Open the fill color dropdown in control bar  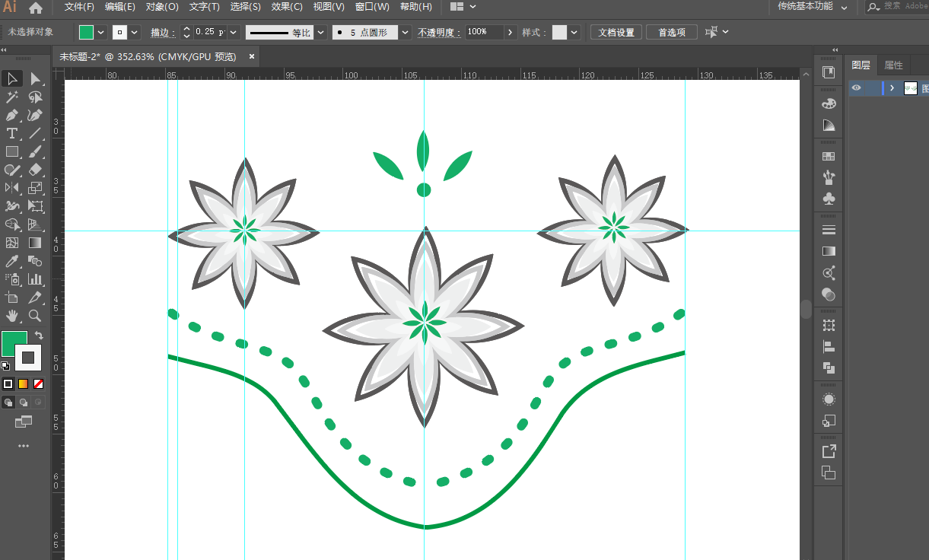pyautogui.click(x=101, y=32)
